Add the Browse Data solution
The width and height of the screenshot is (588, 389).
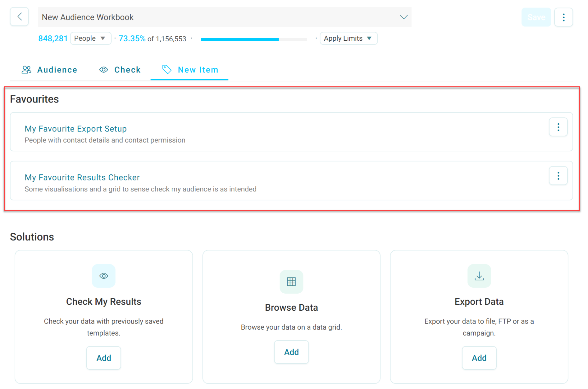pos(291,352)
